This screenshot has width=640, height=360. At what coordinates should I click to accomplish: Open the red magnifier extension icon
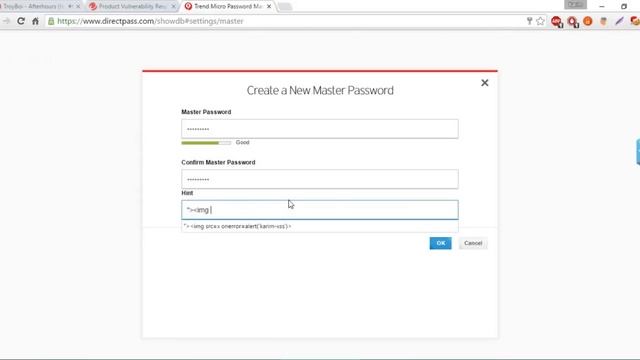(x=573, y=22)
